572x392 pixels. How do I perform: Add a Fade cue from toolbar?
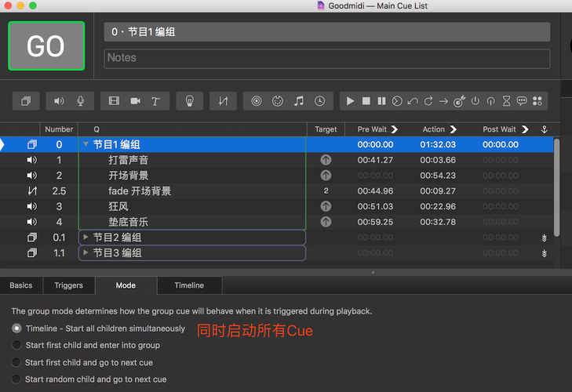[x=223, y=101]
